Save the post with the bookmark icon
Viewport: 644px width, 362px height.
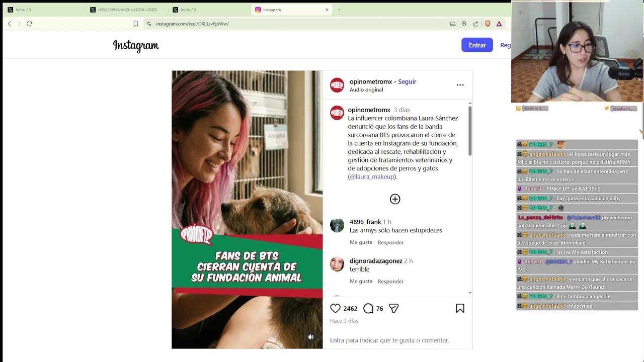click(460, 308)
